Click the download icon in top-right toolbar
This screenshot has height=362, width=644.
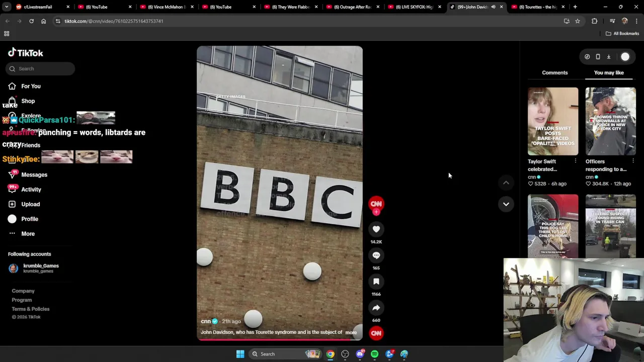point(608,57)
